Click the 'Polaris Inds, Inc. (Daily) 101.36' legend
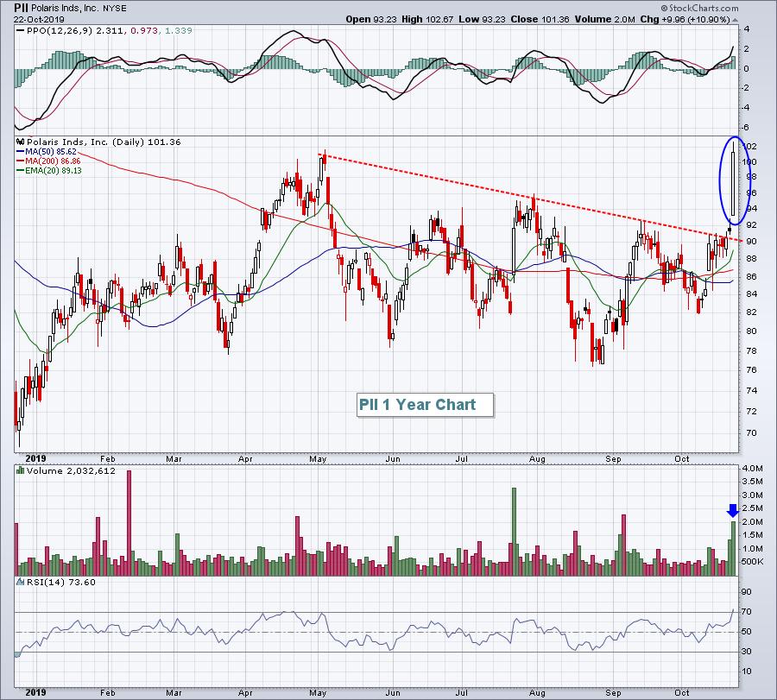 [x=104, y=142]
